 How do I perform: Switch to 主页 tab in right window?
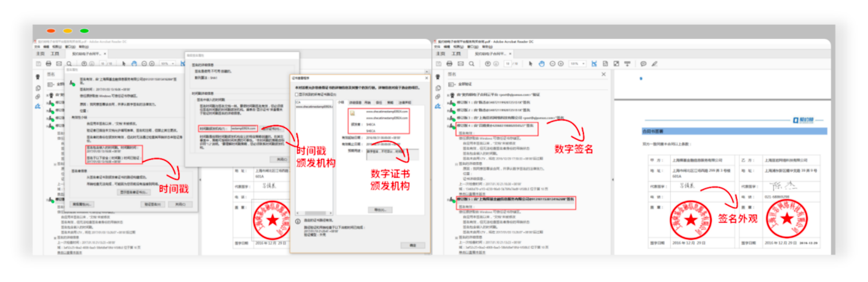click(x=441, y=54)
